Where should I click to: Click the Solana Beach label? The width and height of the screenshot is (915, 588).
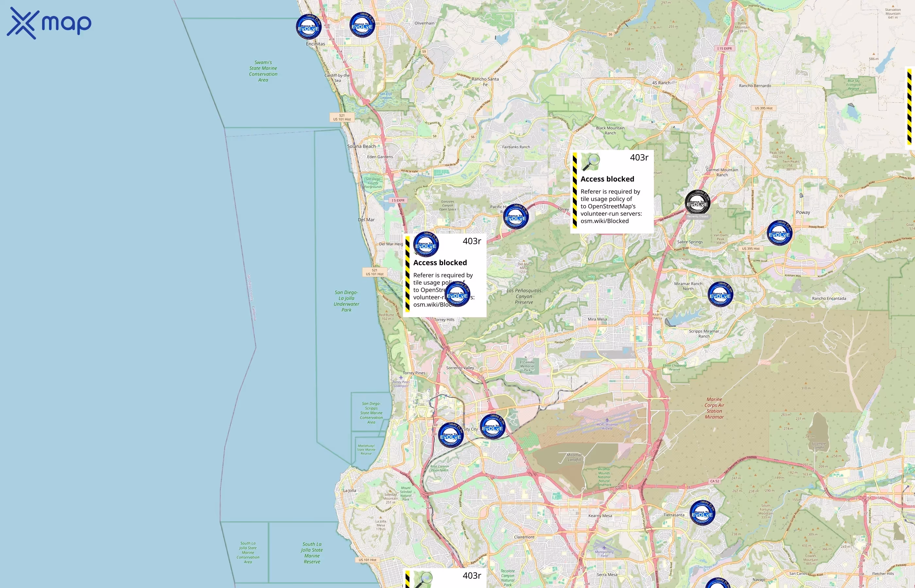pyautogui.click(x=361, y=146)
